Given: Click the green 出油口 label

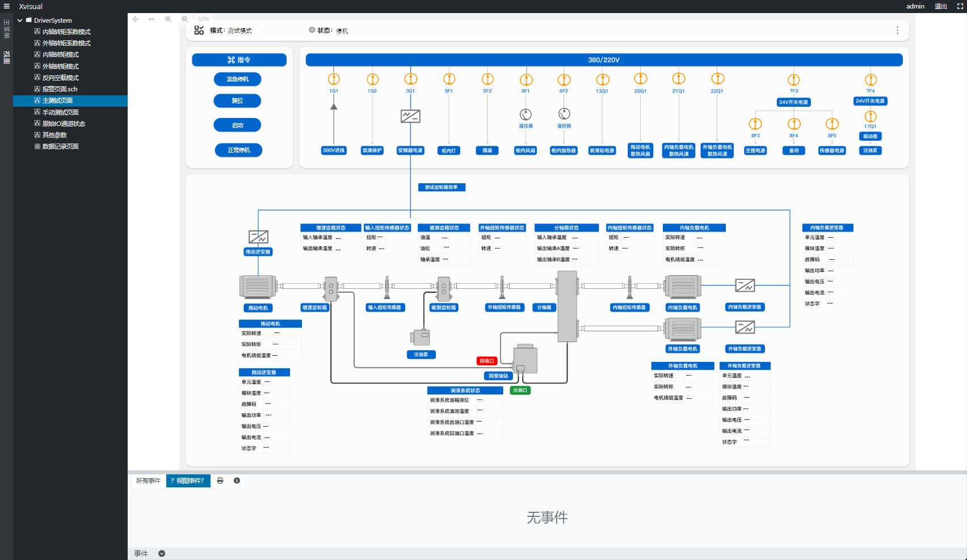Looking at the screenshot, I should pos(520,390).
